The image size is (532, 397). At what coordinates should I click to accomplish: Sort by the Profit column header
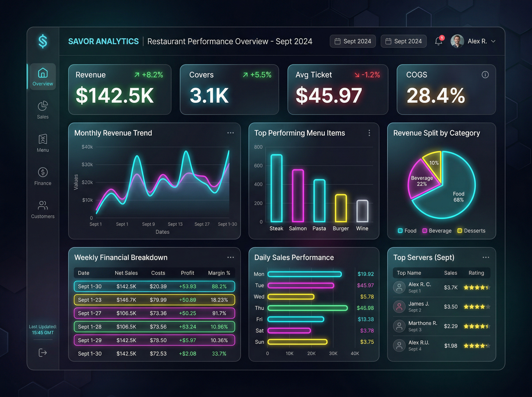[188, 273]
